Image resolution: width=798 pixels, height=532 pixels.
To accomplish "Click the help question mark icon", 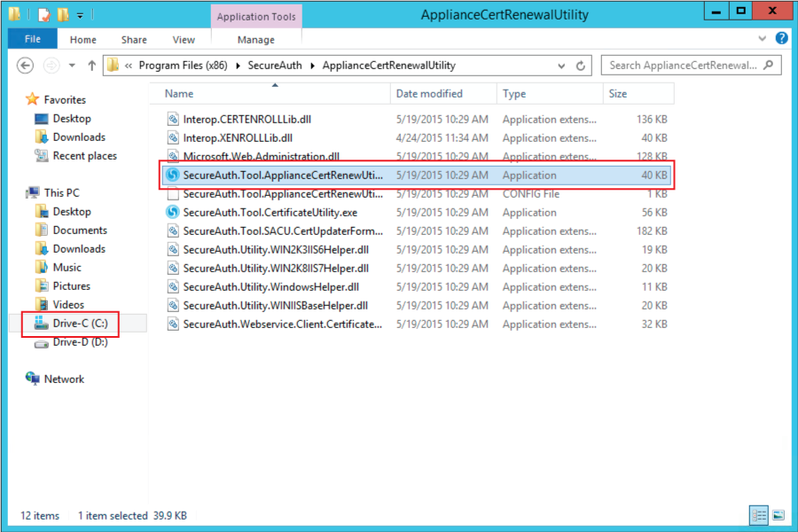I will click(x=781, y=39).
